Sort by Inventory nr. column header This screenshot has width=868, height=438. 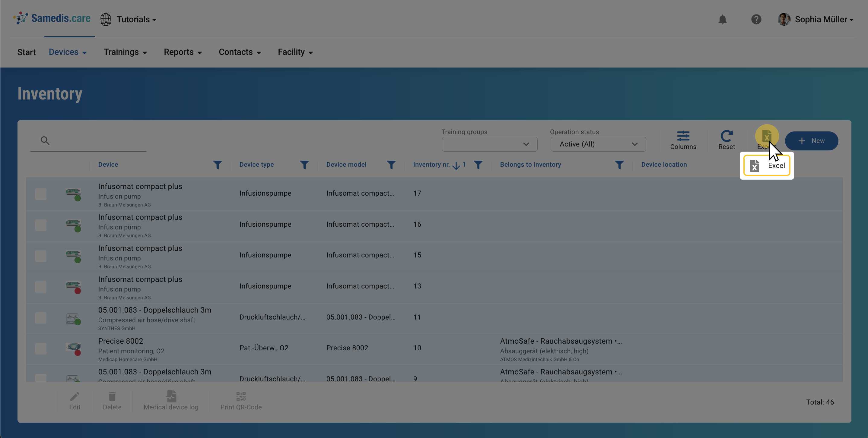431,165
